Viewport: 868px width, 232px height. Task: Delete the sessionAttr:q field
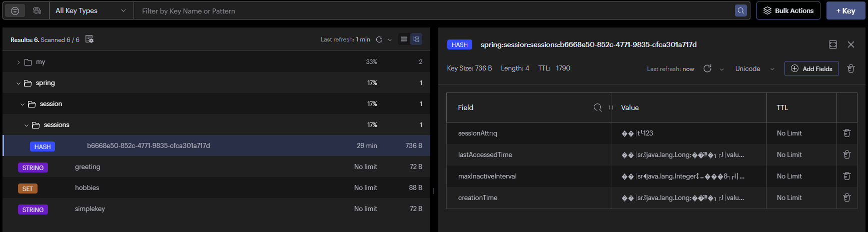click(847, 133)
